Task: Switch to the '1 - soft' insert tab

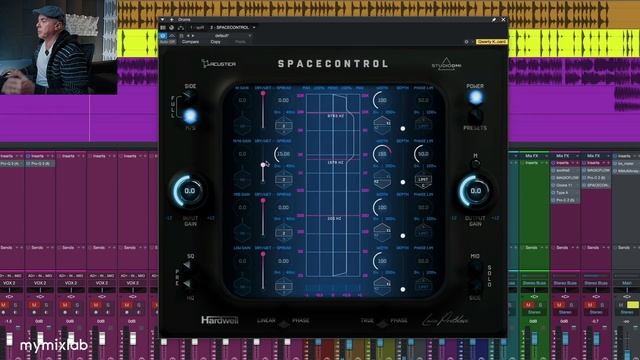Action: click(197, 28)
